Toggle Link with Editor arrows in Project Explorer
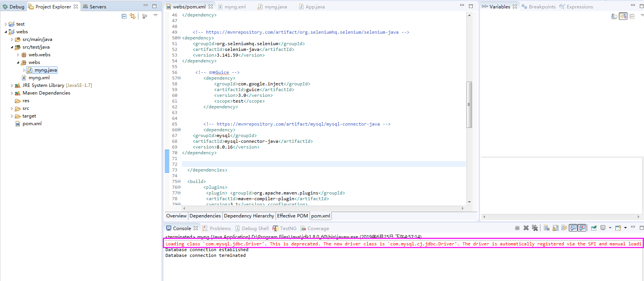Viewport: 644px width, 281px height. click(133, 16)
